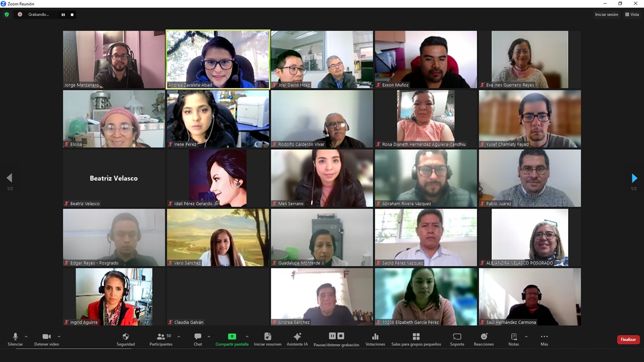Open the Seguridad shield options
The height and width of the screenshot is (362, 644).
pyautogui.click(x=126, y=337)
